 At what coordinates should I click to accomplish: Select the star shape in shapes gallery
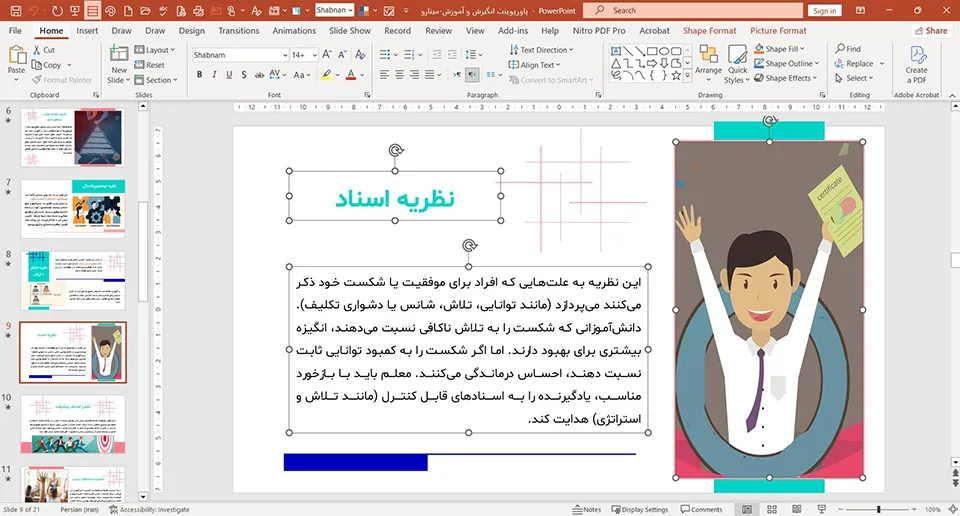pyautogui.click(x=676, y=75)
